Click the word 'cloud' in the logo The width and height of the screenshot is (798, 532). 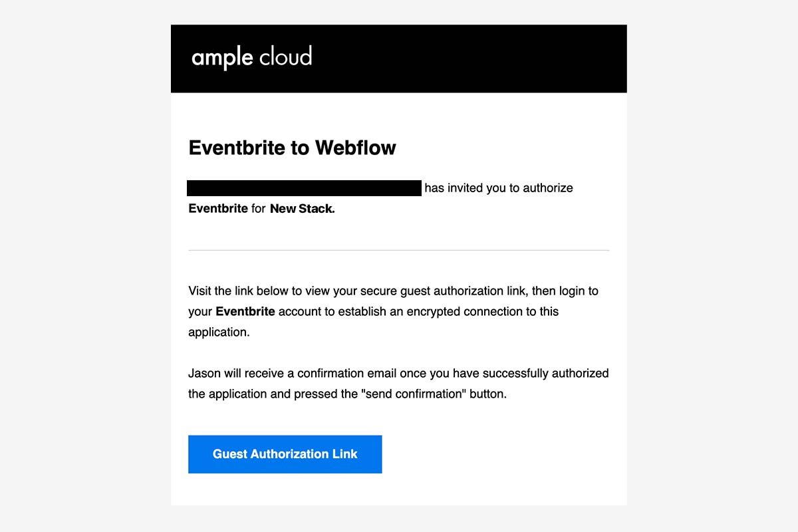[x=285, y=57]
